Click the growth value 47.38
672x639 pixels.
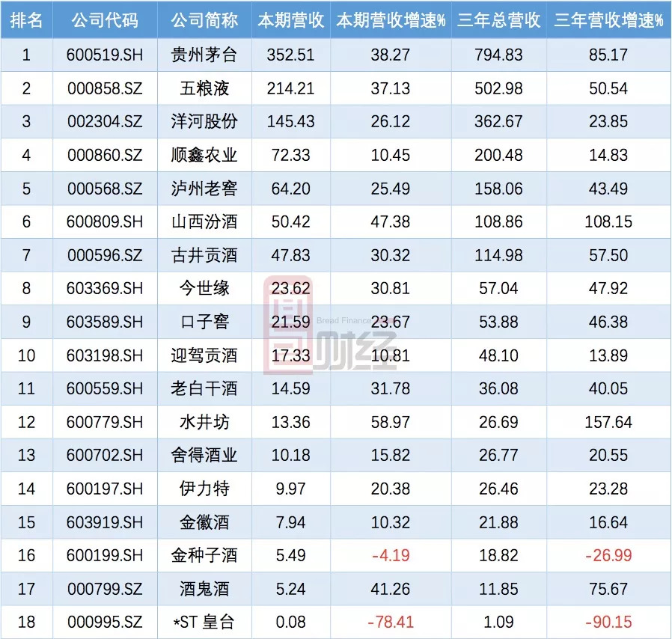coord(391,221)
